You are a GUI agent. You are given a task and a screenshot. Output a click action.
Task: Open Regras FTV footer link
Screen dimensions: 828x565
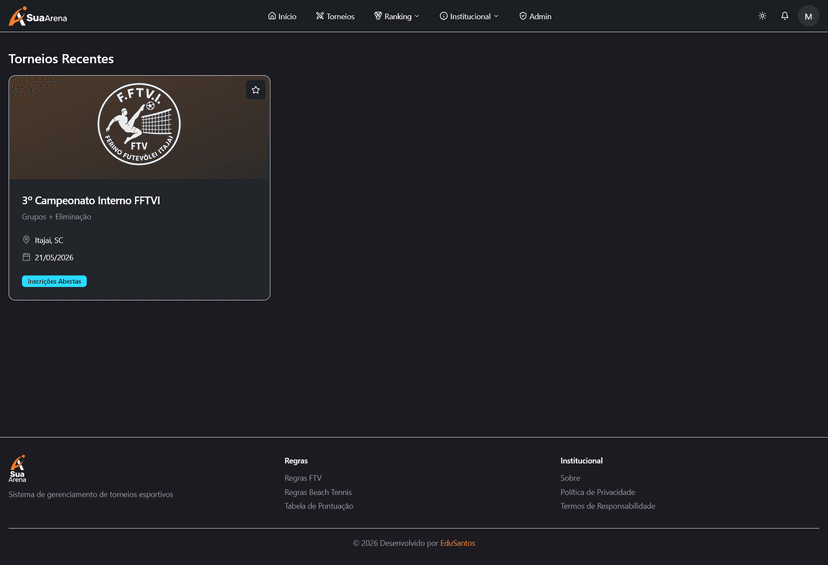tap(303, 478)
